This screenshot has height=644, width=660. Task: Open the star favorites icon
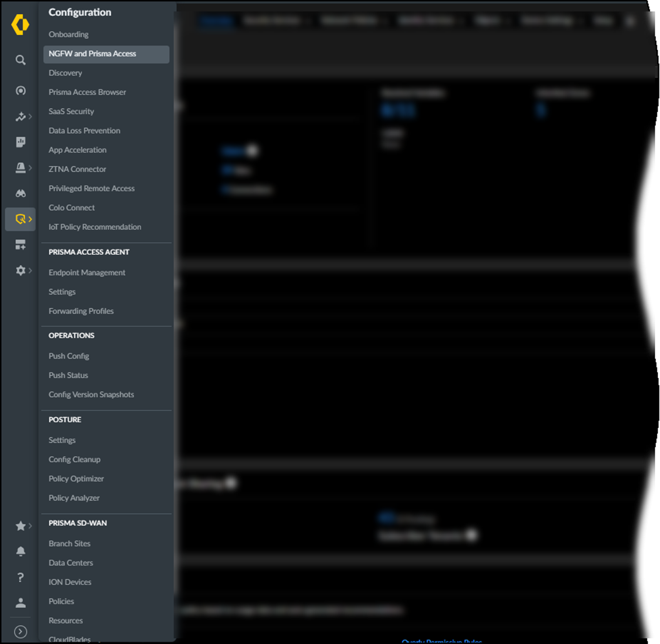[x=20, y=526]
